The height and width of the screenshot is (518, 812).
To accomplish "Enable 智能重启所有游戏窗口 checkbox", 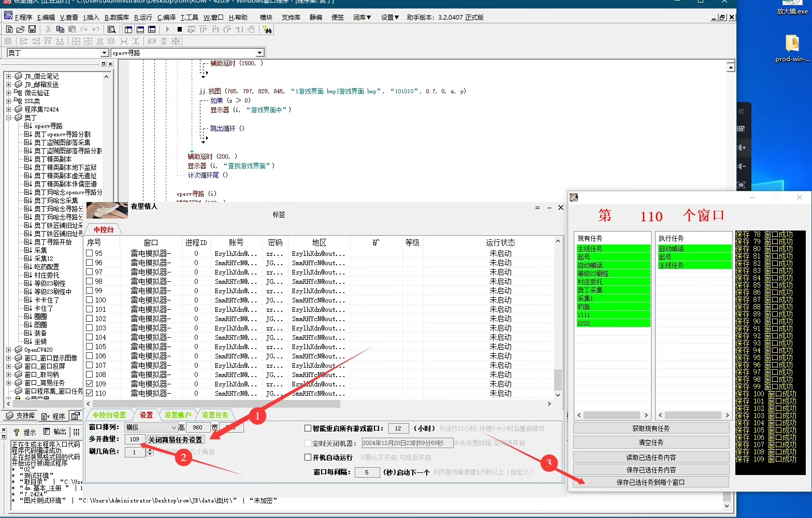I will tap(308, 428).
